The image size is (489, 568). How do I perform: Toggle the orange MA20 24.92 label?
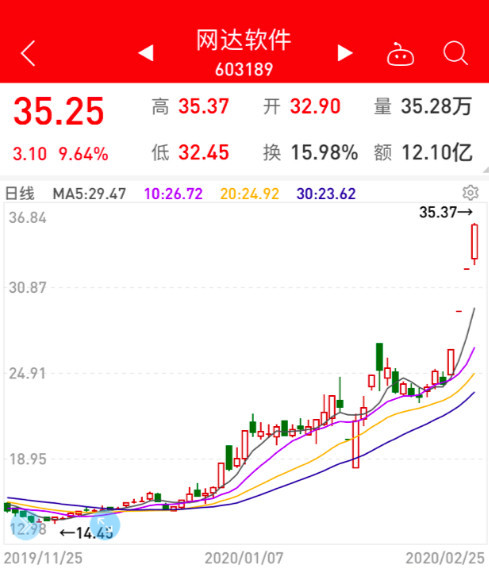250,194
